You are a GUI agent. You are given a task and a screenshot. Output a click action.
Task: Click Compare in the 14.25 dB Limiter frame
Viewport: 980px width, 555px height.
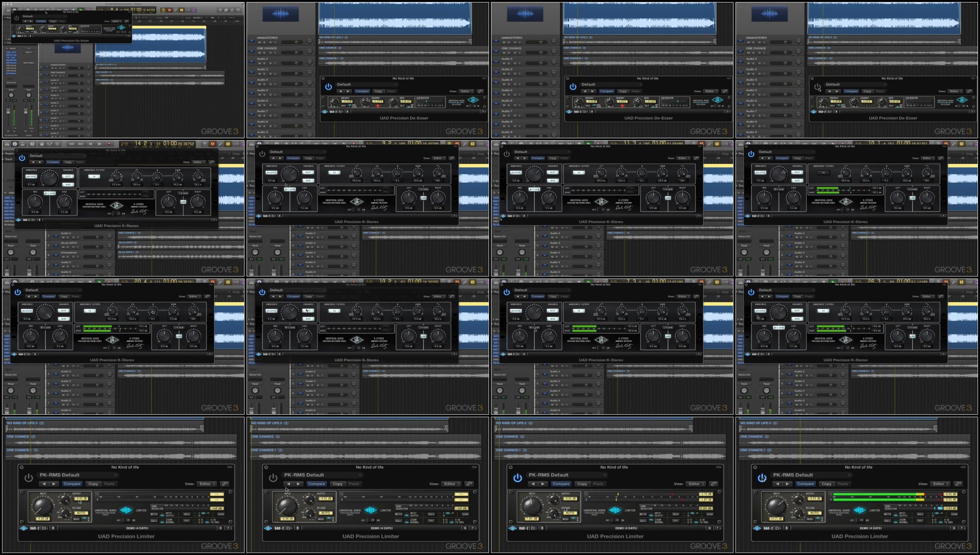click(805, 484)
